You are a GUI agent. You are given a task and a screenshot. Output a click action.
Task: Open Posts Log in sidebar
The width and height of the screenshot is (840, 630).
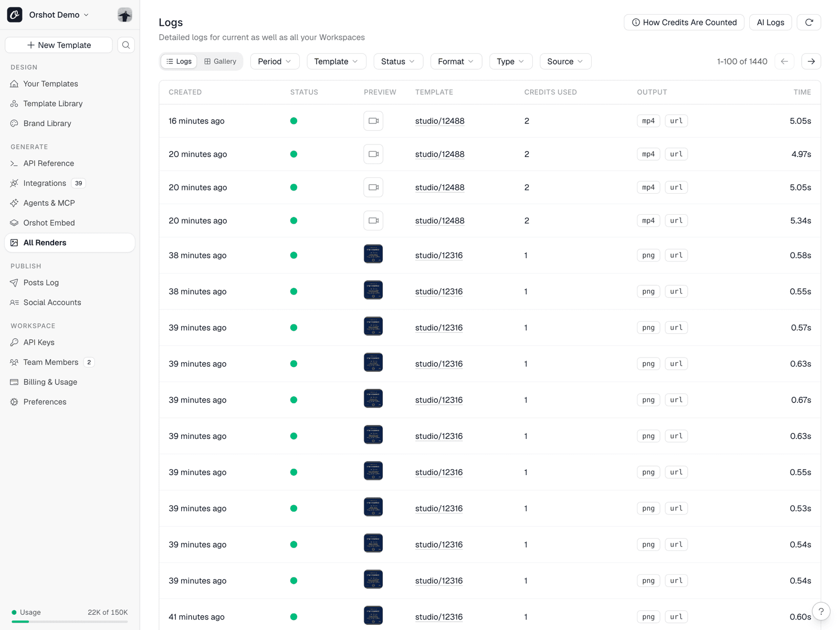pyautogui.click(x=70, y=282)
